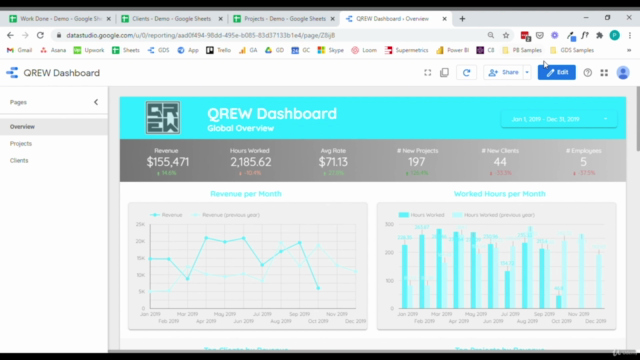Click the QREW logo image
The height and width of the screenshot is (360, 640).
(x=163, y=118)
